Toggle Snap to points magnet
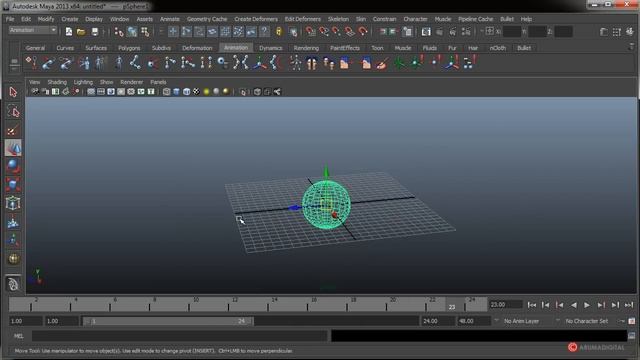 click(x=336, y=31)
